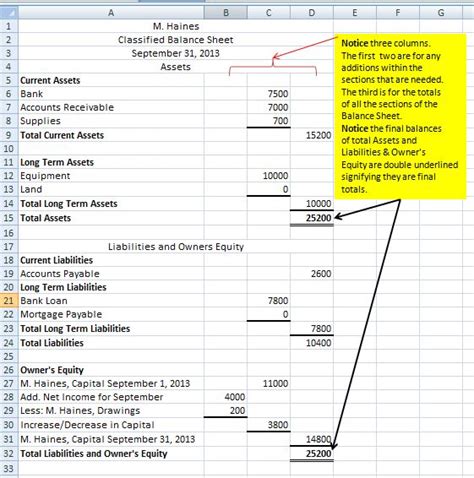The image size is (474, 478).
Task: Select row 21 header
Action: coord(9,301)
